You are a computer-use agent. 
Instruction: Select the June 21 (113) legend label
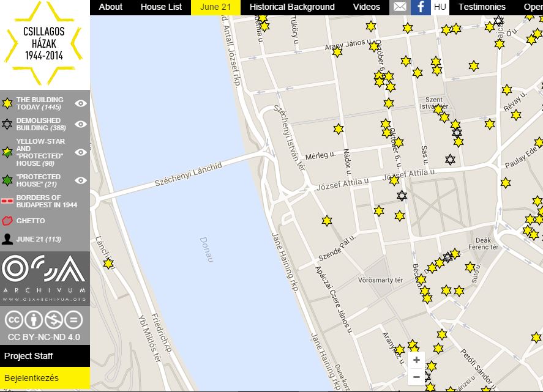point(39,239)
